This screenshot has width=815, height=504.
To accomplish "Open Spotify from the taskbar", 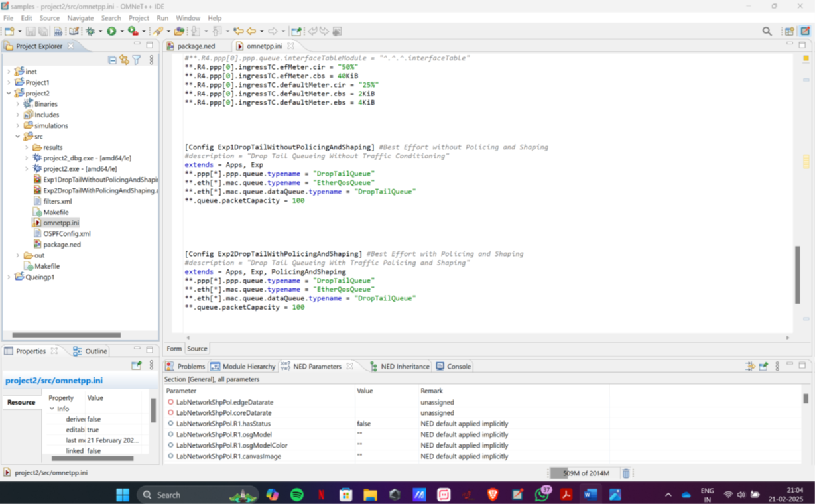I will [296, 495].
